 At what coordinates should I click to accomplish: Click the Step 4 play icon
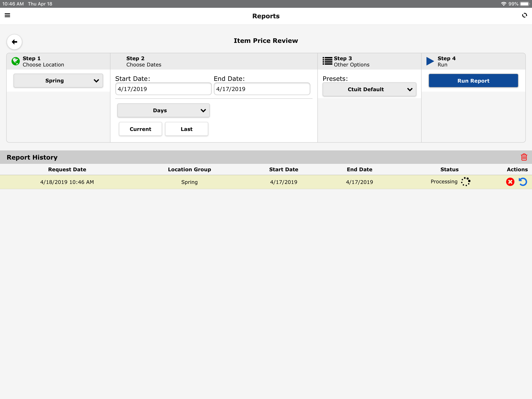[430, 61]
